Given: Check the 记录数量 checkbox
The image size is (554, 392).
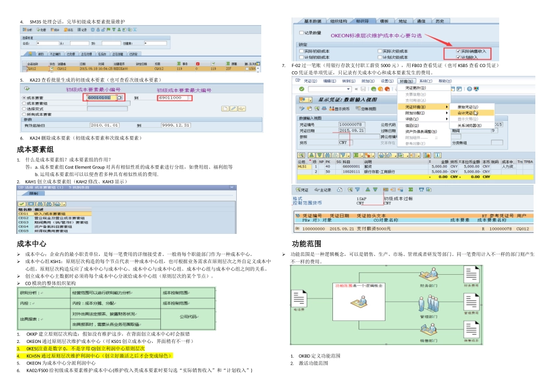Looking at the screenshot, I should [x=301, y=33].
